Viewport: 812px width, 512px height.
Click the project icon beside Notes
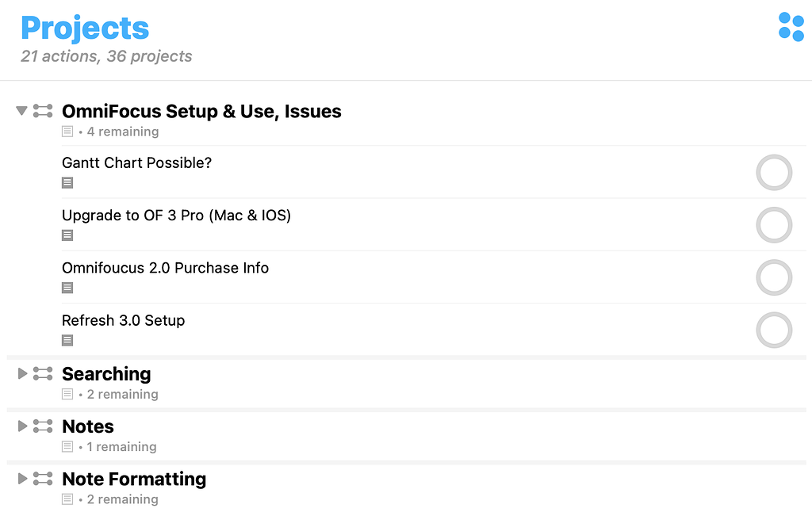pos(42,426)
